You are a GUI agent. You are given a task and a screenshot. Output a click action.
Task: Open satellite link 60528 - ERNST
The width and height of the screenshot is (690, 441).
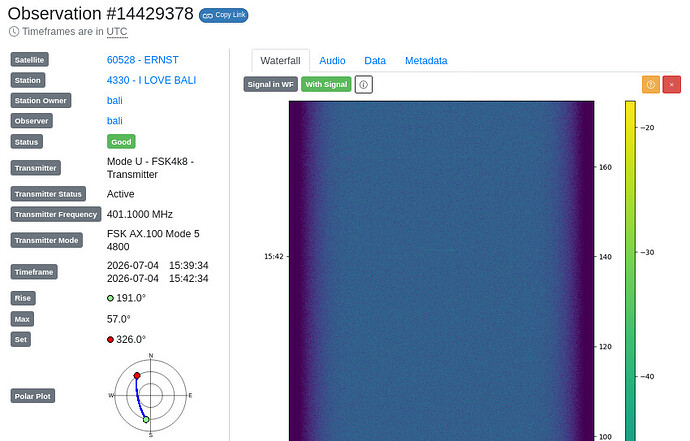point(143,60)
